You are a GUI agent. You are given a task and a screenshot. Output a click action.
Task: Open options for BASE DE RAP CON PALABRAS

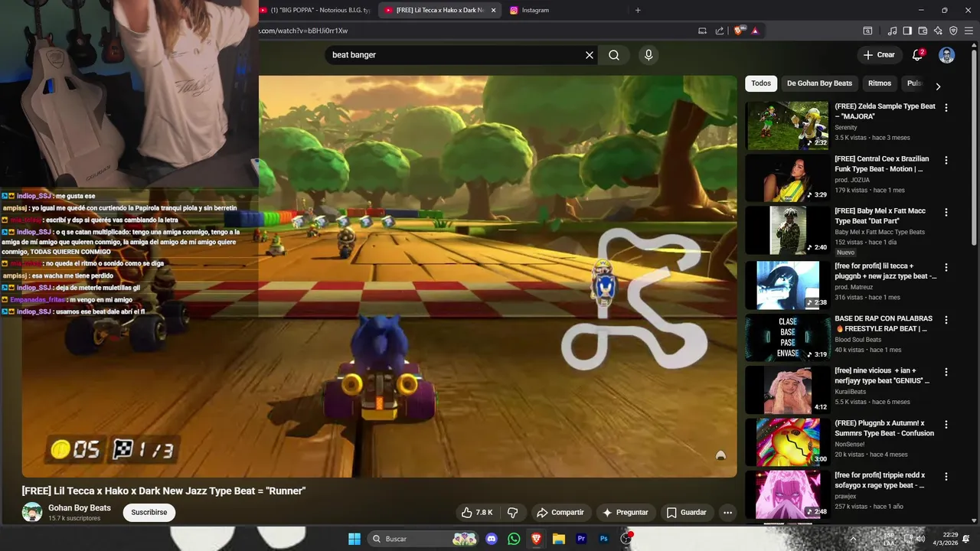coord(946,320)
